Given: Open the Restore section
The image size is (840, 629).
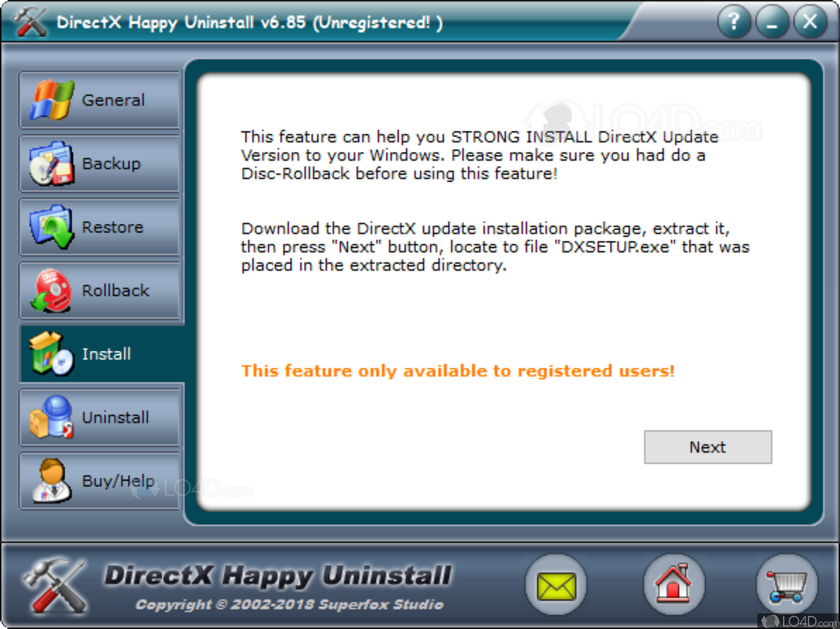Looking at the screenshot, I should 99,227.
